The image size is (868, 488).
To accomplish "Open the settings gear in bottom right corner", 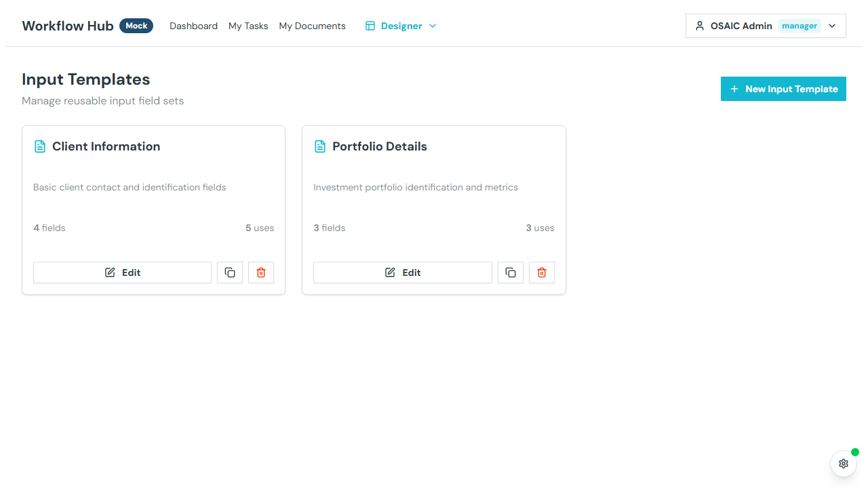I will pyautogui.click(x=843, y=464).
